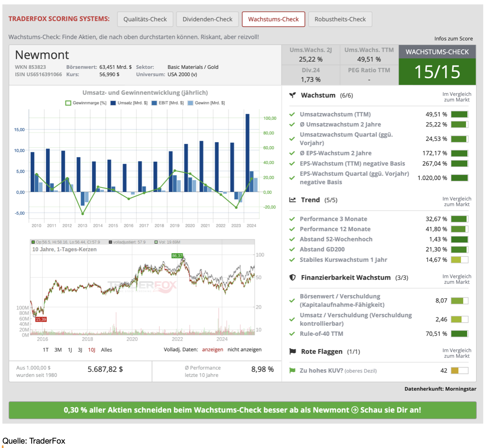The image size is (484, 448).
Task: Click the Ums.Wachs. TTM value 49,51 %
Action: click(369, 59)
